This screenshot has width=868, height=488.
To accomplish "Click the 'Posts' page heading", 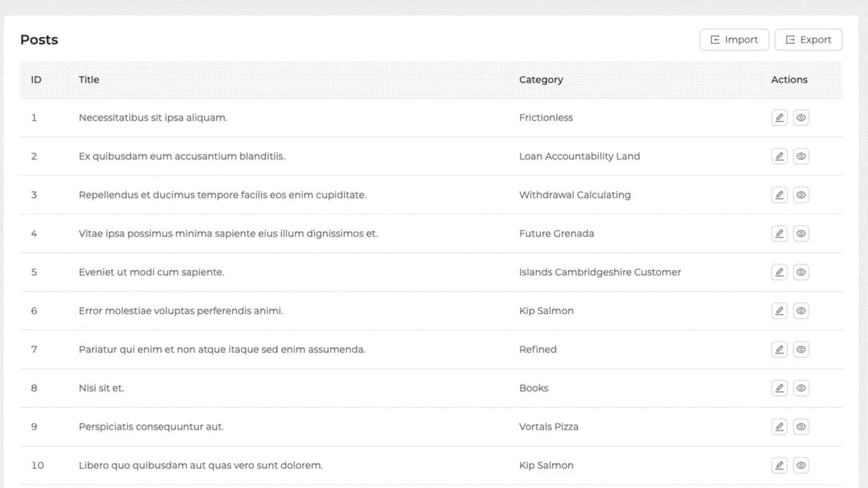I will (39, 39).
